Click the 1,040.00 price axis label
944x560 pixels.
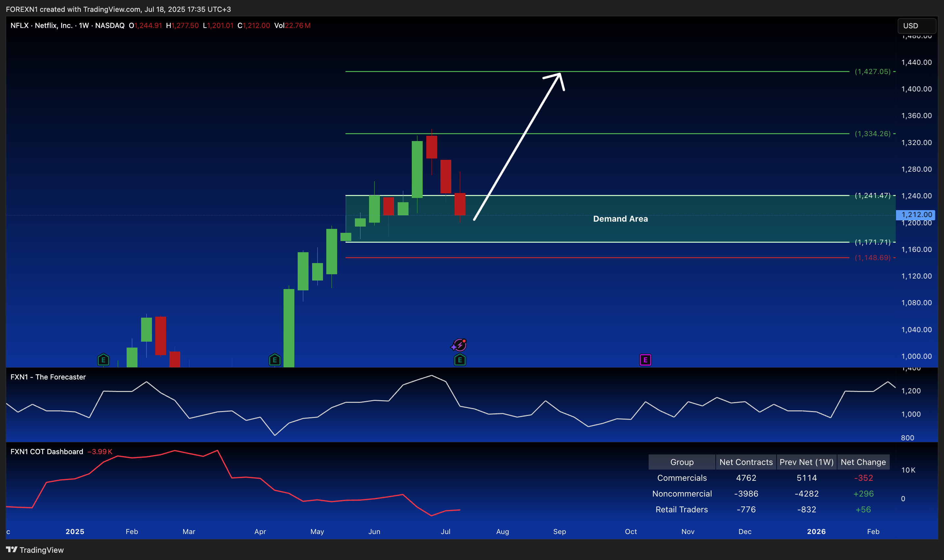(x=916, y=329)
